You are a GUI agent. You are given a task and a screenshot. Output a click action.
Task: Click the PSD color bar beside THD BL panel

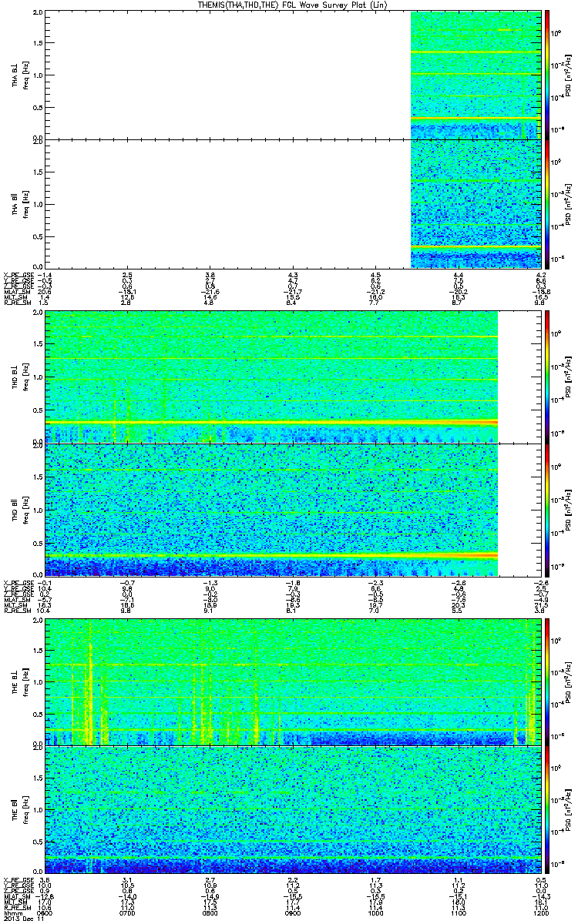point(547,377)
